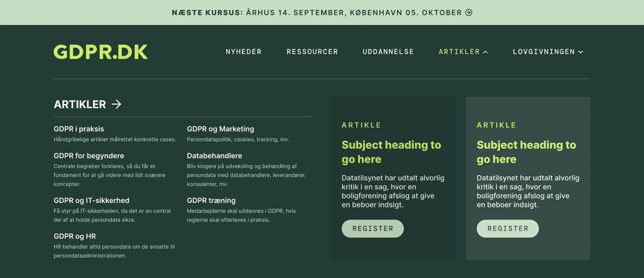Image resolution: width=644 pixels, height=278 pixels.
Task: Open the NYHEDER menu item
Action: [244, 52]
